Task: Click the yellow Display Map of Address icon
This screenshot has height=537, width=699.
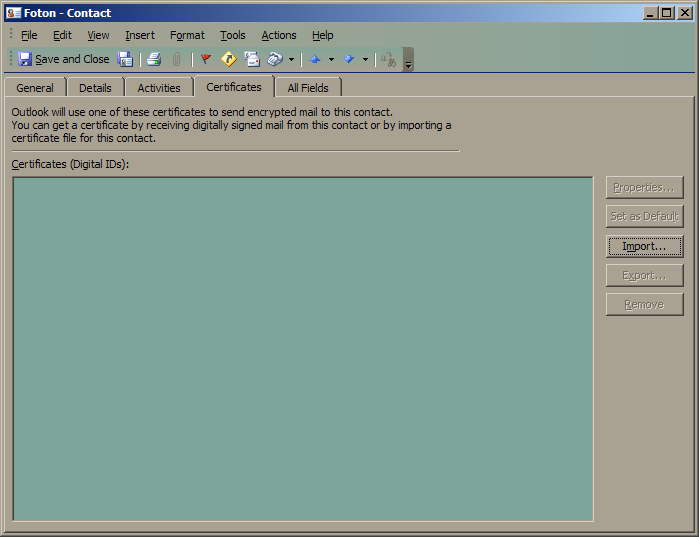Action: 229,59
